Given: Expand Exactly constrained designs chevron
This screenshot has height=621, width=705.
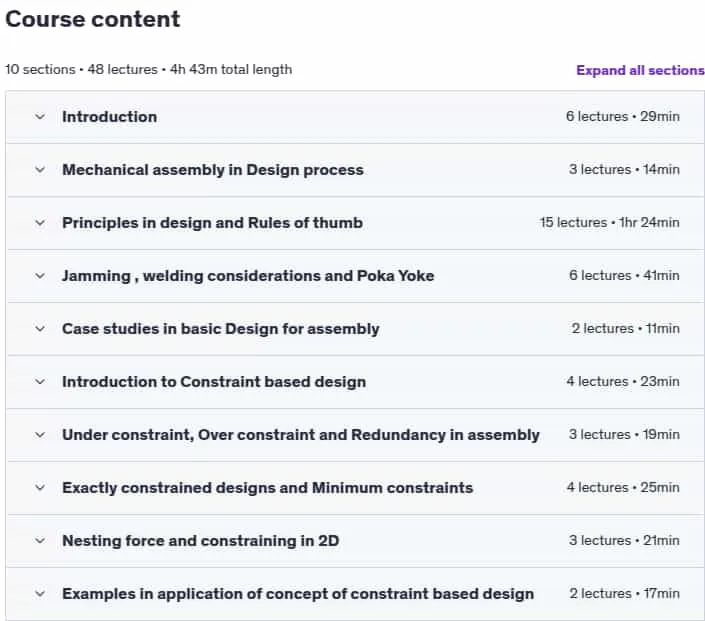Looking at the screenshot, I should 40,488.
